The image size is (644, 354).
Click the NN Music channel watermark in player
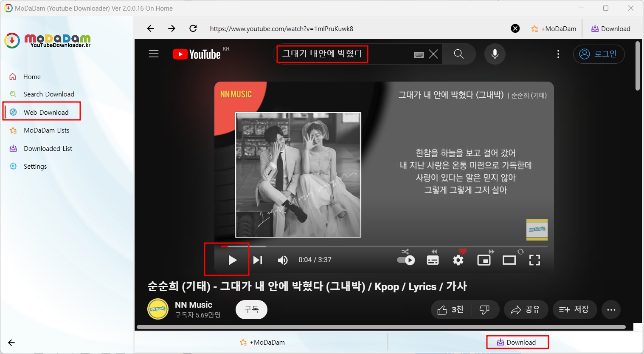[537, 229]
